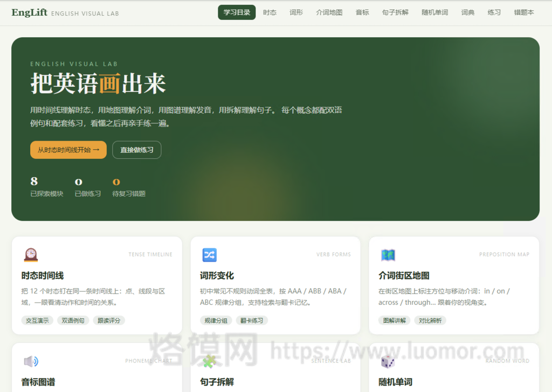The image size is (552, 392).
Task: Click the 双语例句 tag
Action: (x=73, y=320)
